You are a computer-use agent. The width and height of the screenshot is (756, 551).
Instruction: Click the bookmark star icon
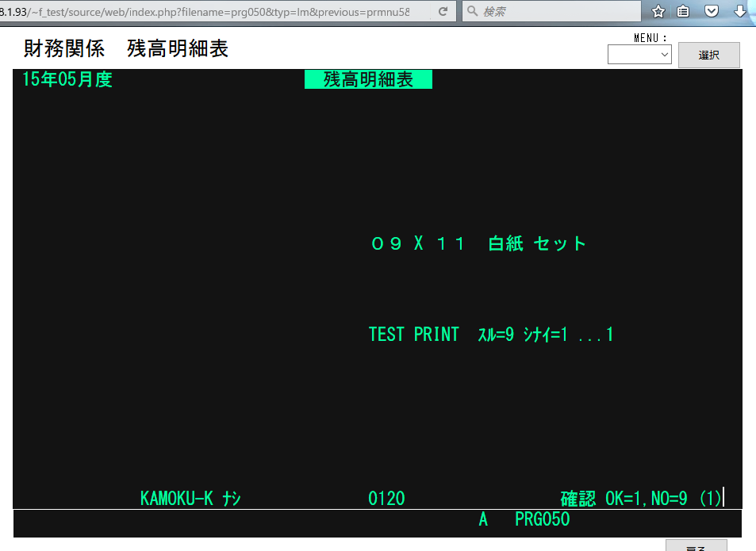[x=658, y=12]
